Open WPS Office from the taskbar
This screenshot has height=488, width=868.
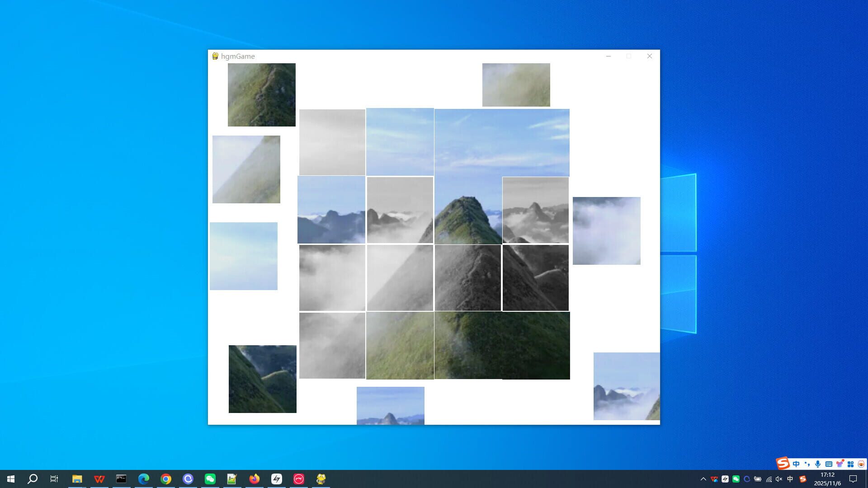99,479
